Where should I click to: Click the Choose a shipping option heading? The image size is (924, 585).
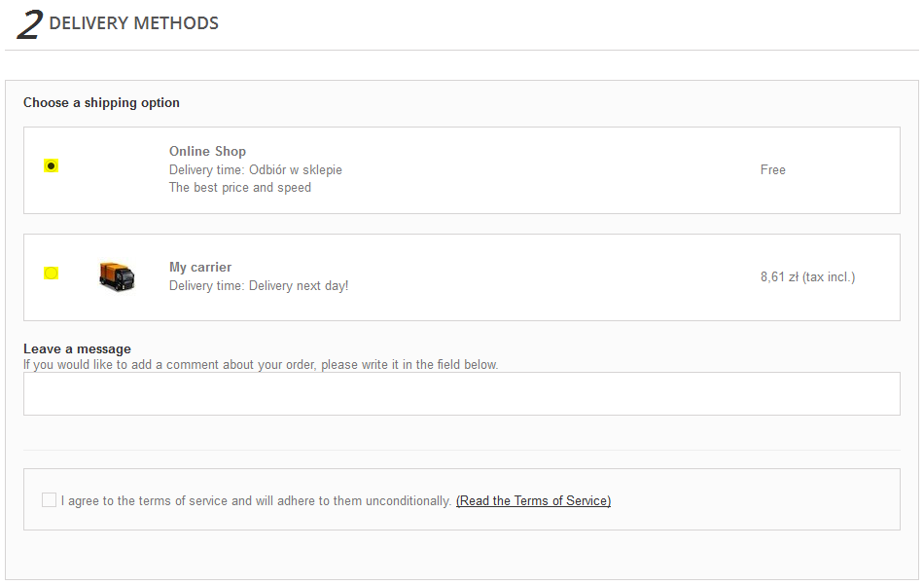pos(101,102)
